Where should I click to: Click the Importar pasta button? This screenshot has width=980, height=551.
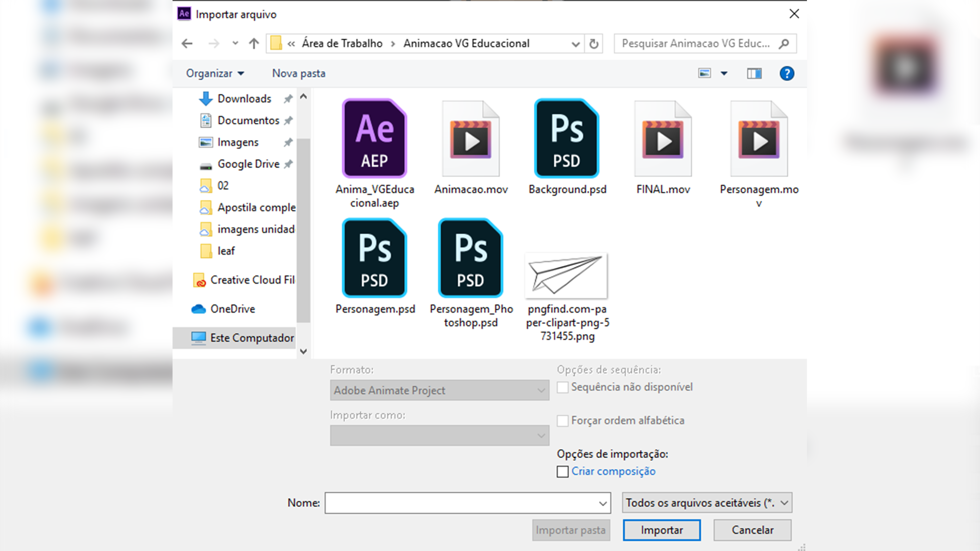[571, 530]
